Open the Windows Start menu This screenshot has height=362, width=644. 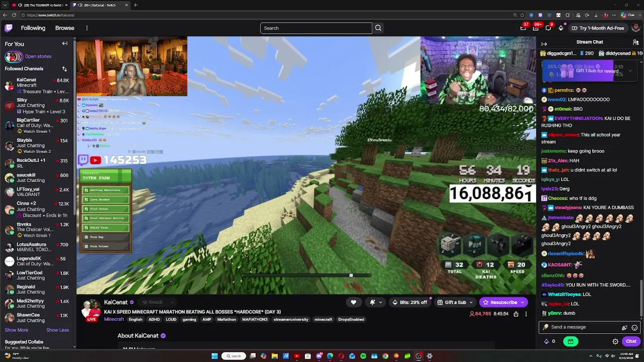pos(215,356)
